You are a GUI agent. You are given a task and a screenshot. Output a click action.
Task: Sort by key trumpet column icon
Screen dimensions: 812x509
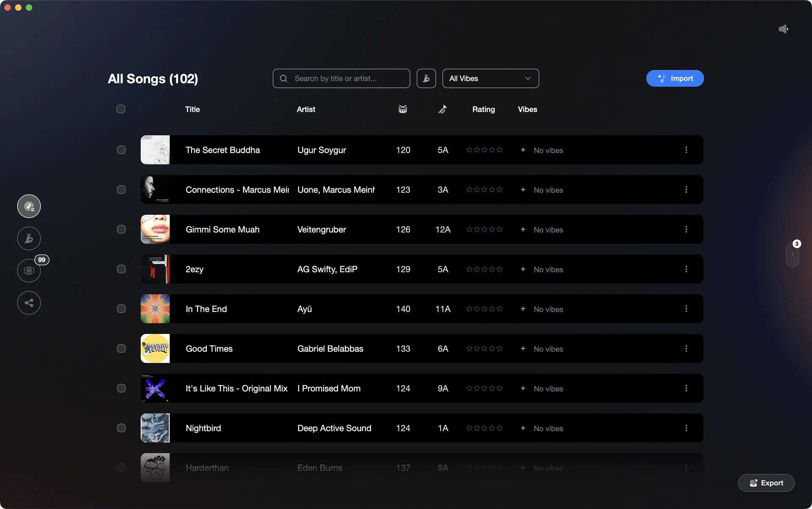[442, 109]
